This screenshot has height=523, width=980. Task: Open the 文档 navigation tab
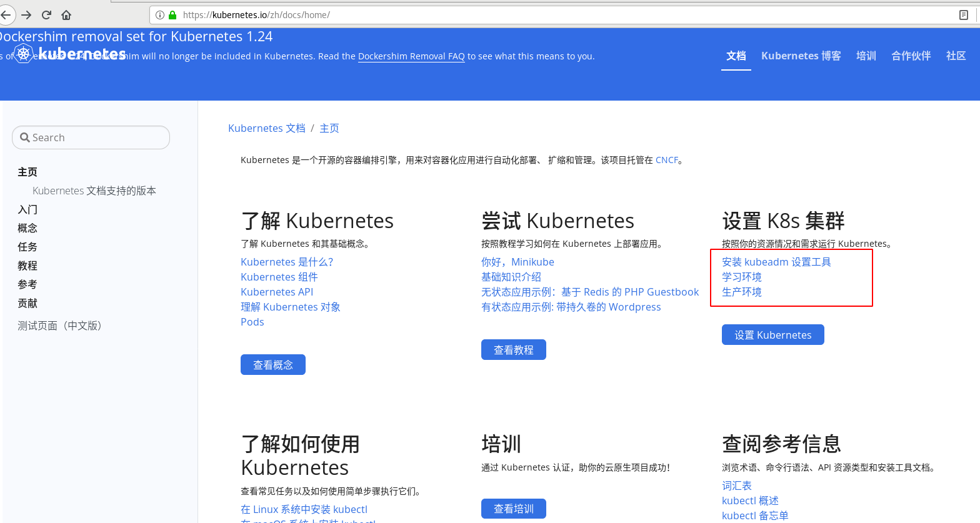tap(736, 56)
